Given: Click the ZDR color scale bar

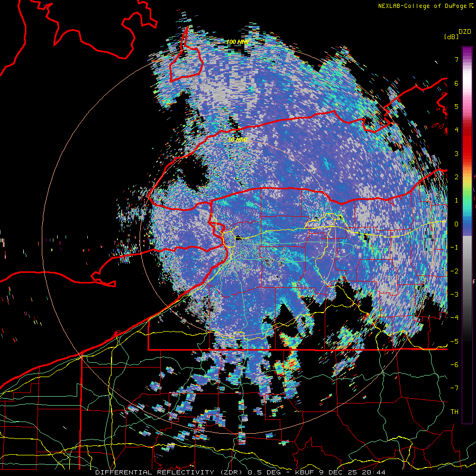Looking at the screenshot, I should point(467,235).
